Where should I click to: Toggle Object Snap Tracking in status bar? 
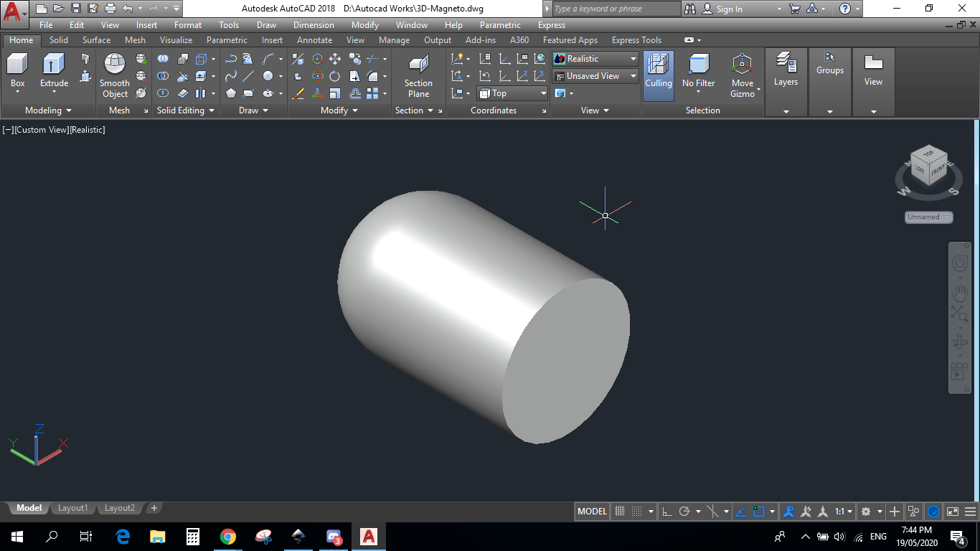click(741, 512)
